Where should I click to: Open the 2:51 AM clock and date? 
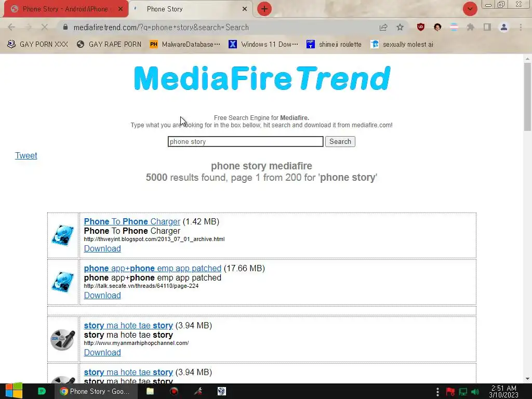[x=504, y=392]
